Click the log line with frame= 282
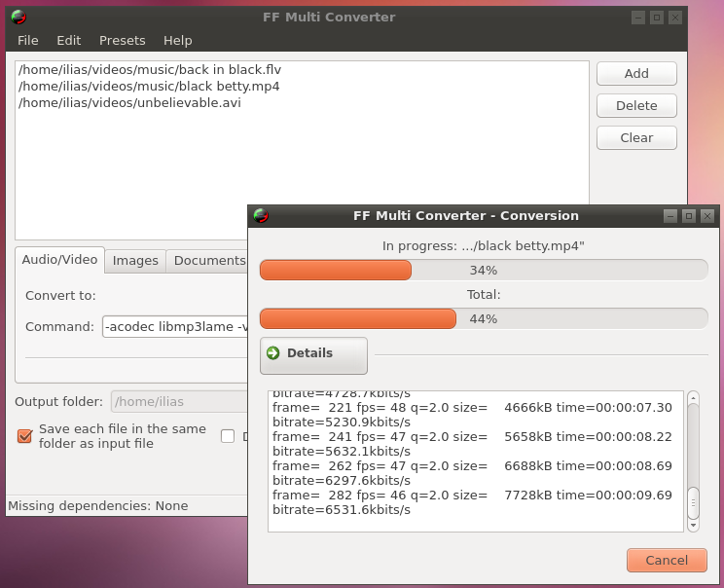Screen dimensions: 724x588 [472, 496]
